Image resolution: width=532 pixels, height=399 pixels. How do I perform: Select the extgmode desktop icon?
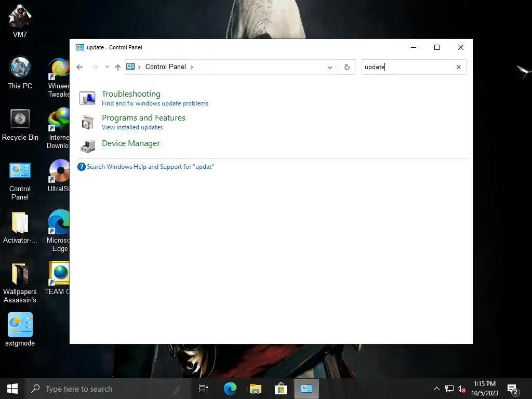20,329
